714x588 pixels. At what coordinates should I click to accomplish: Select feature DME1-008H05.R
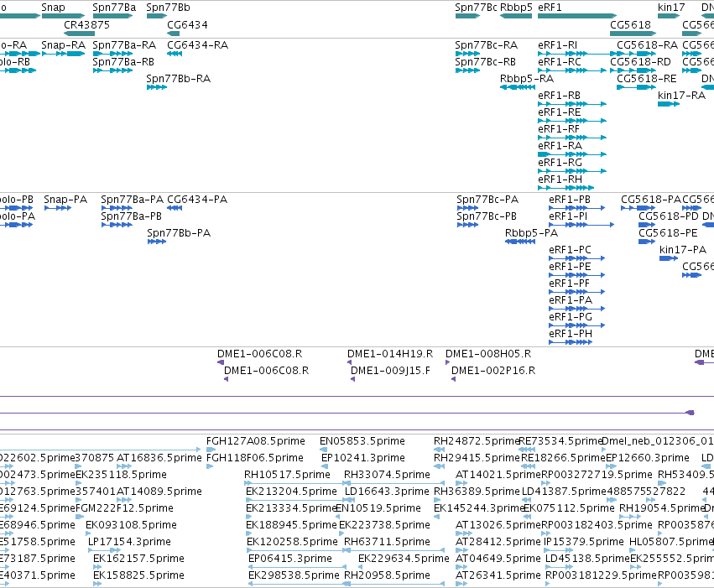pyautogui.click(x=448, y=362)
